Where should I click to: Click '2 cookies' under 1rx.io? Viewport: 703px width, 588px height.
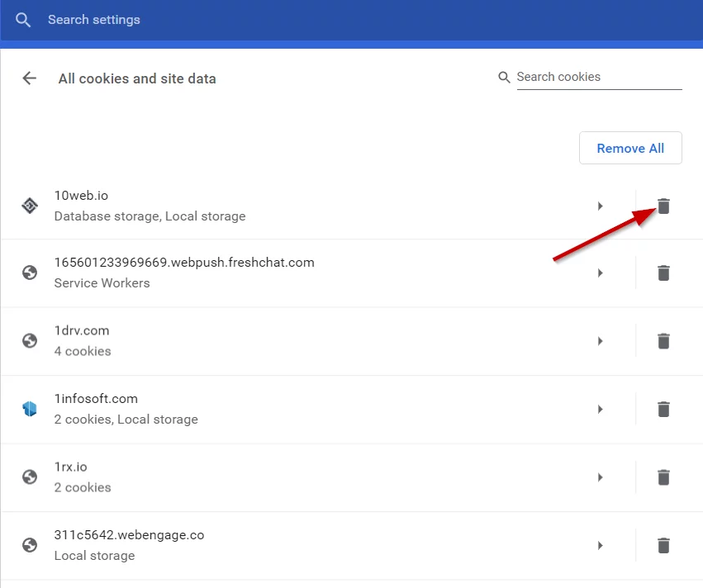pos(83,487)
